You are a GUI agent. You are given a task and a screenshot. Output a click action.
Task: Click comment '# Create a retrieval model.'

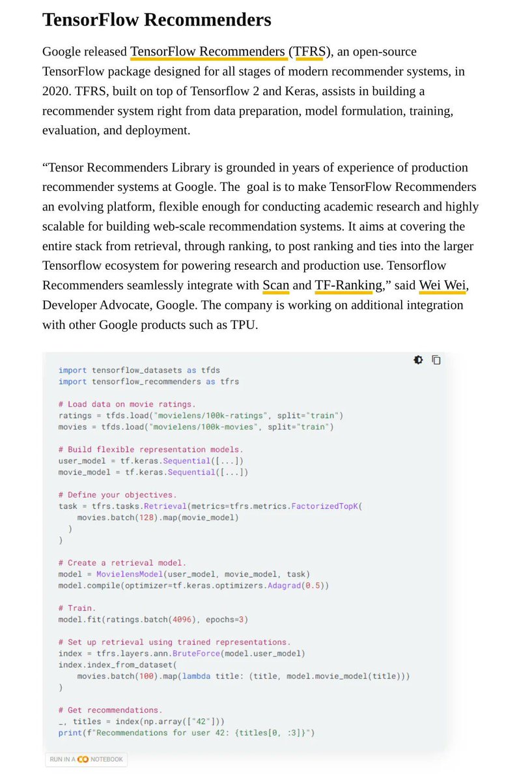[x=122, y=562]
